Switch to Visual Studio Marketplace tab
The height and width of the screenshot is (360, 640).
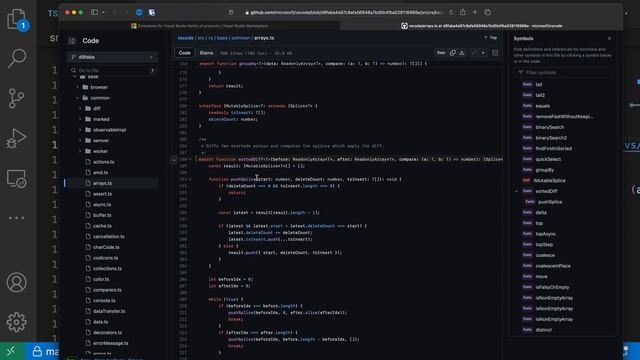tap(200, 26)
